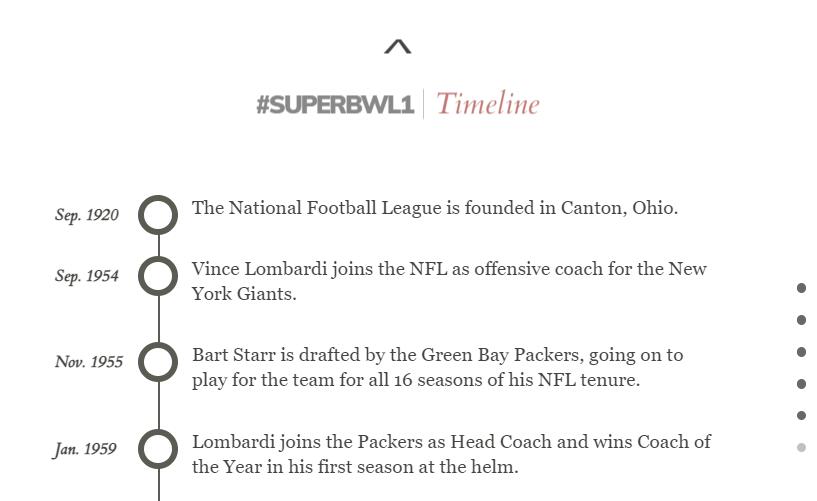Click the Bart Starr drafted event text
The height and width of the screenshot is (501, 817).
437,367
